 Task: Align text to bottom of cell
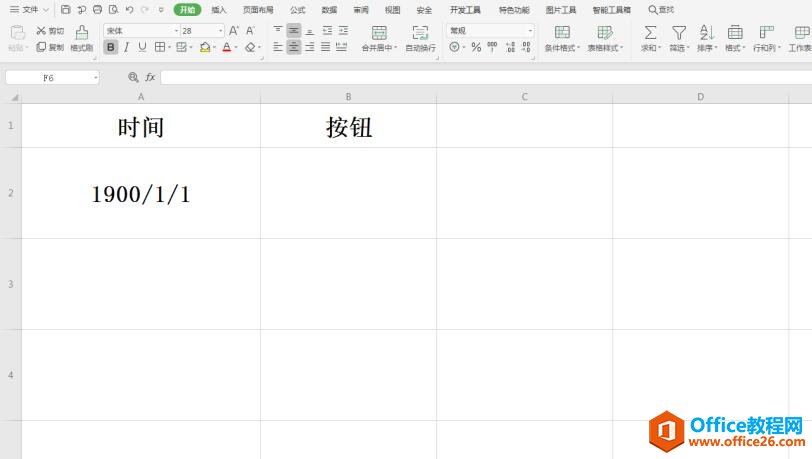[310, 31]
